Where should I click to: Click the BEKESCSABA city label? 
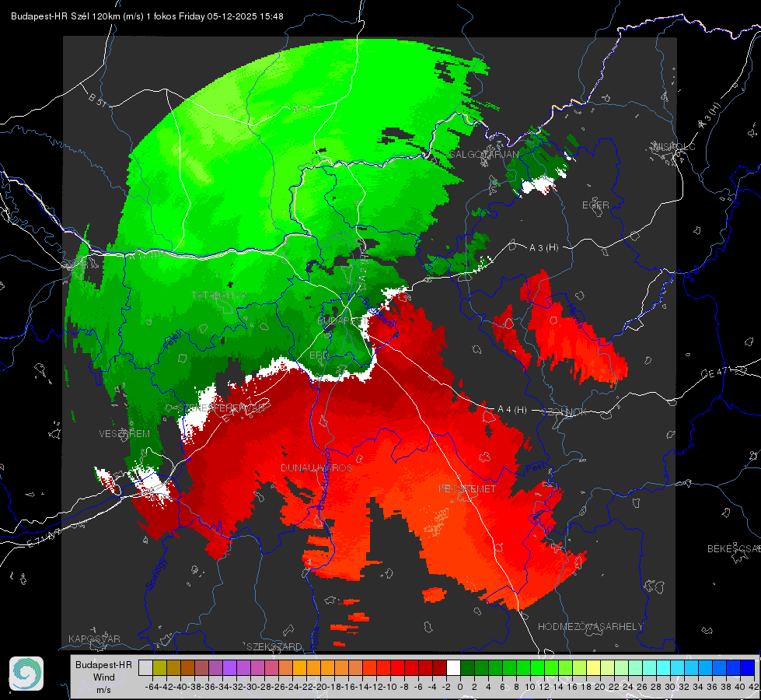click(x=734, y=548)
